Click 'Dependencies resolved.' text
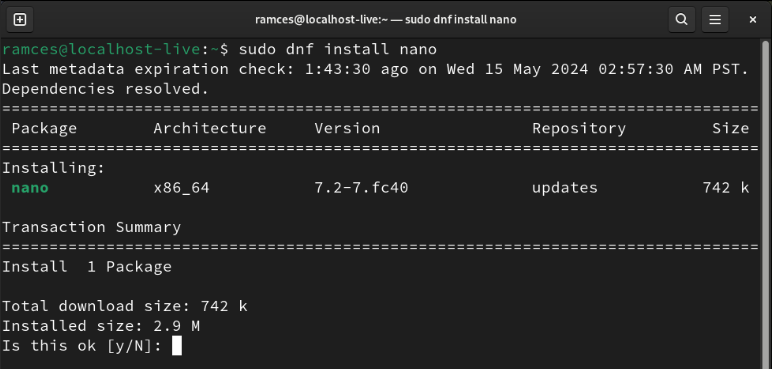The image size is (772, 369). 105,89
